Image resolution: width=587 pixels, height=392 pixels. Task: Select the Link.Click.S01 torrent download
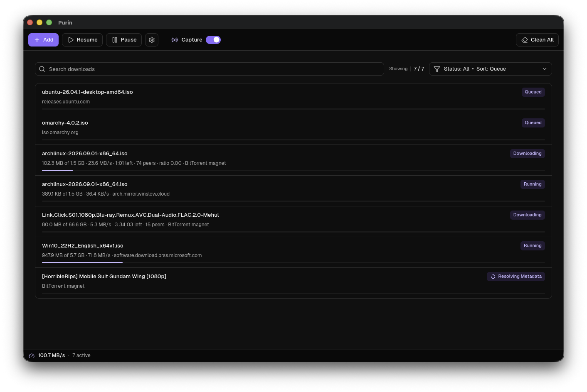(x=293, y=222)
